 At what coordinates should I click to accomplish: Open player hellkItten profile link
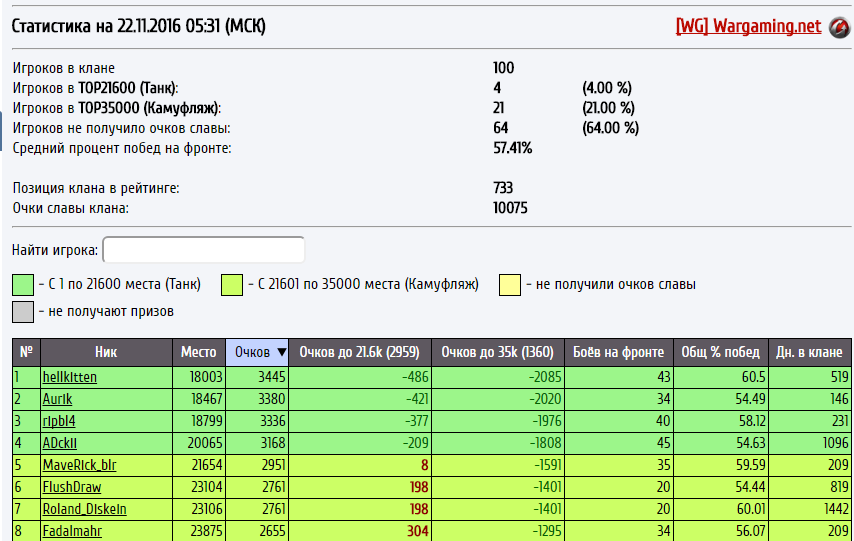click(x=70, y=377)
